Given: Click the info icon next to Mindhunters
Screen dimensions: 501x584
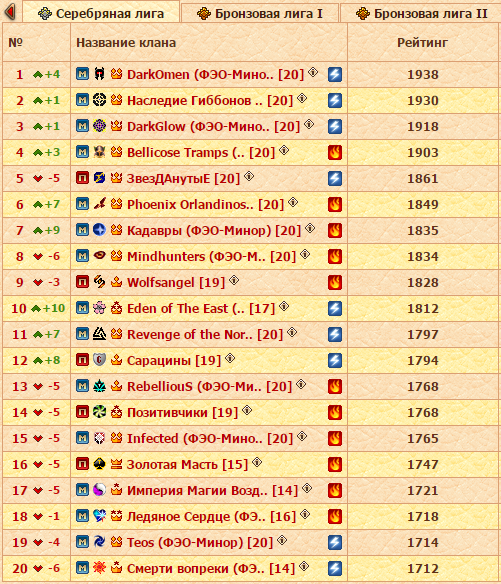Looking at the screenshot, I should coord(305,254).
